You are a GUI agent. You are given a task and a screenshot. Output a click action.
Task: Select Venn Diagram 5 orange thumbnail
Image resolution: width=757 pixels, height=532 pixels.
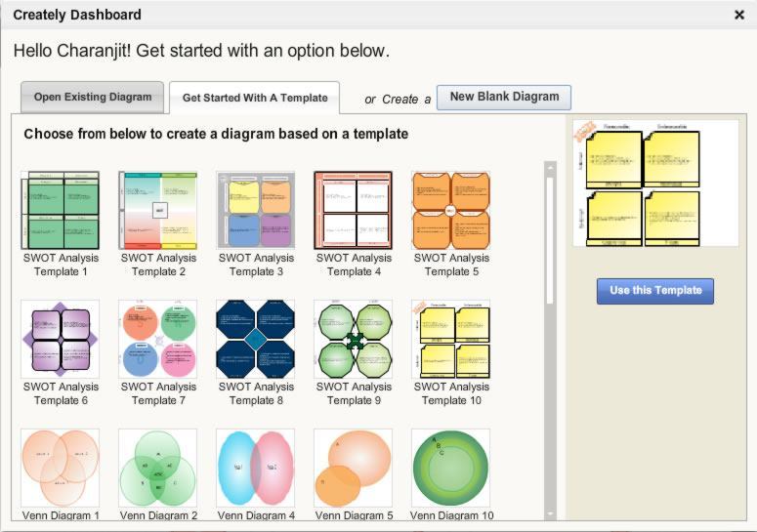click(x=353, y=468)
